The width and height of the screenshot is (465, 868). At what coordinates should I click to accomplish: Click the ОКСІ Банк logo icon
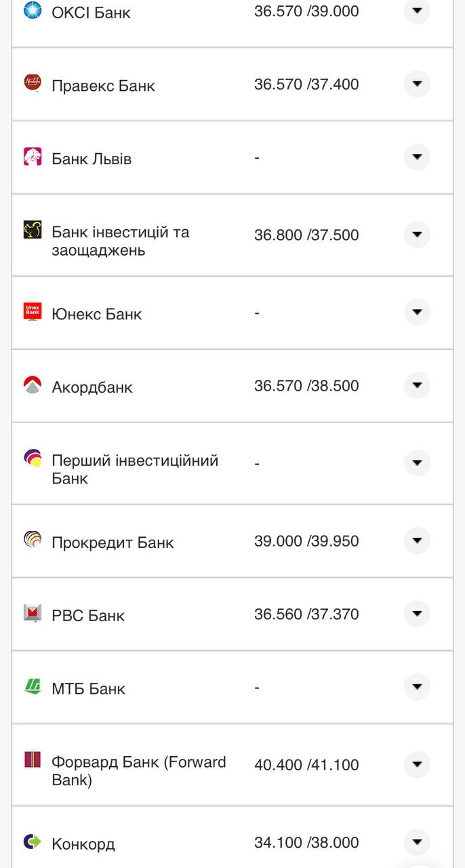coord(33,10)
